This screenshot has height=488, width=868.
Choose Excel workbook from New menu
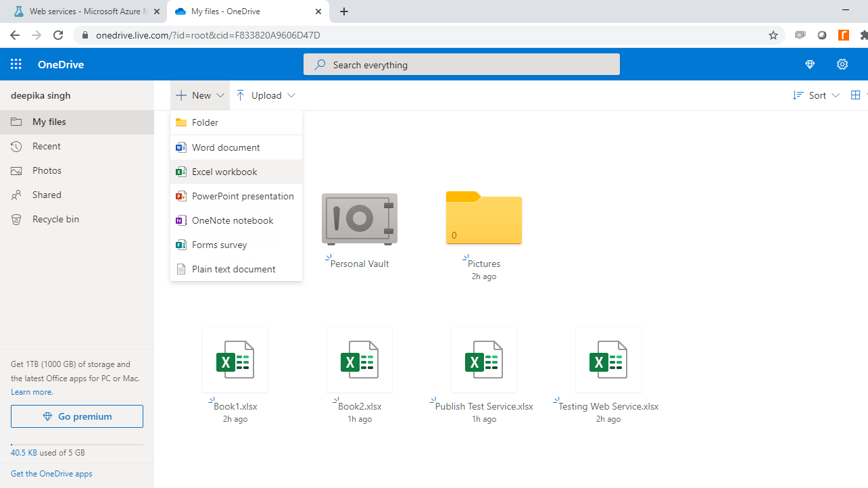click(x=236, y=172)
